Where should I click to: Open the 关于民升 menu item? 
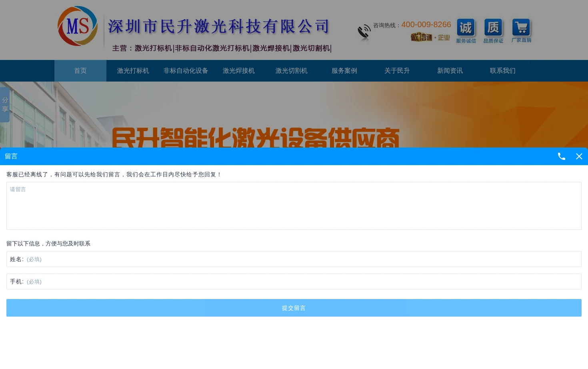click(397, 71)
